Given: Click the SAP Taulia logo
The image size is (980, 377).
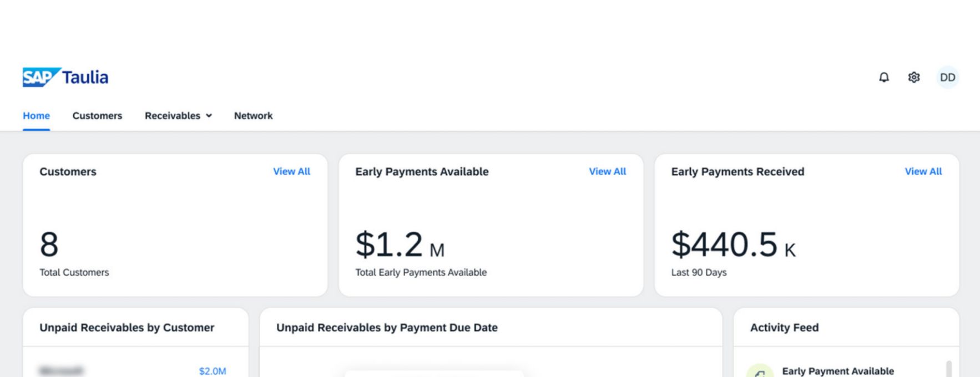Looking at the screenshot, I should pyautogui.click(x=65, y=77).
